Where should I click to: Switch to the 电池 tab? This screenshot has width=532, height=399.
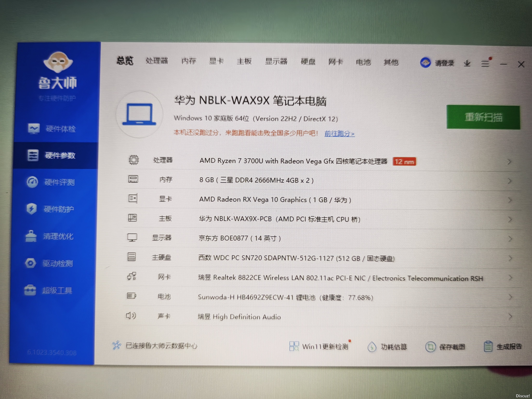click(363, 62)
